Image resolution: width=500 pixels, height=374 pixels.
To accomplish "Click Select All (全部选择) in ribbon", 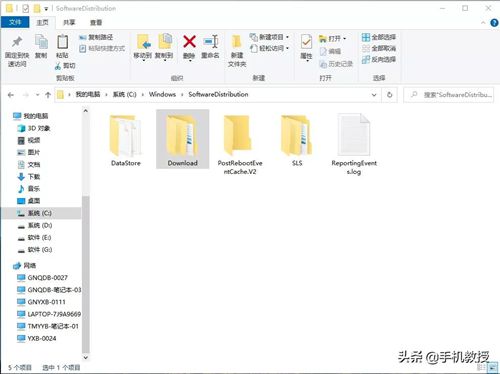I will click(x=379, y=37).
